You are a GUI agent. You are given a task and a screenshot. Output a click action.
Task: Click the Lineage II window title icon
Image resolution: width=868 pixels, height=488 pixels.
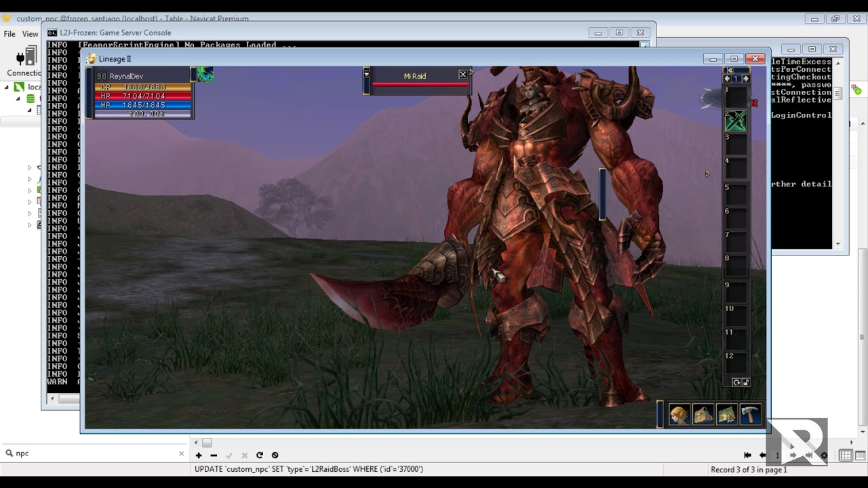point(92,59)
